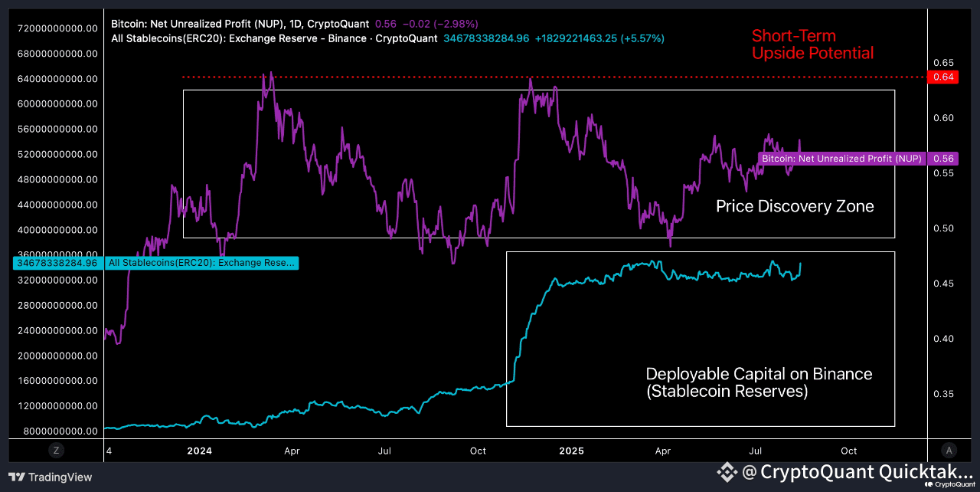The height and width of the screenshot is (492, 980).
Task: Click the cyan 34678338284.96 axis tag
Action: (x=57, y=263)
